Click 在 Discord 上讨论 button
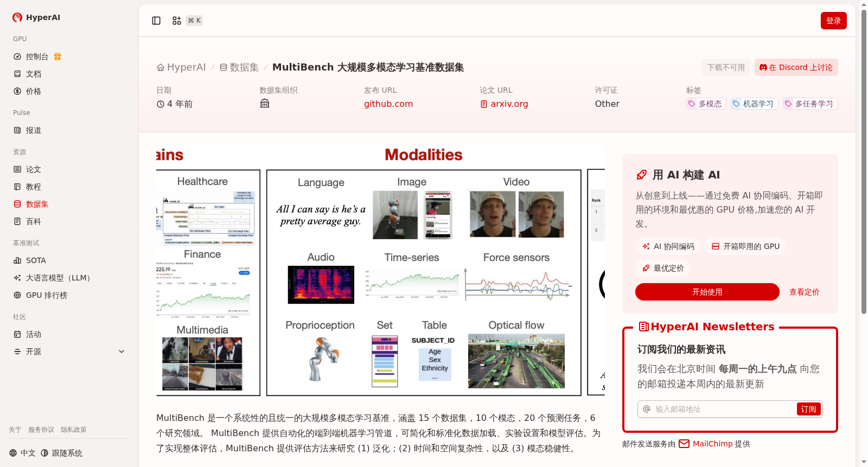Image resolution: width=868 pixels, height=467 pixels. (796, 67)
